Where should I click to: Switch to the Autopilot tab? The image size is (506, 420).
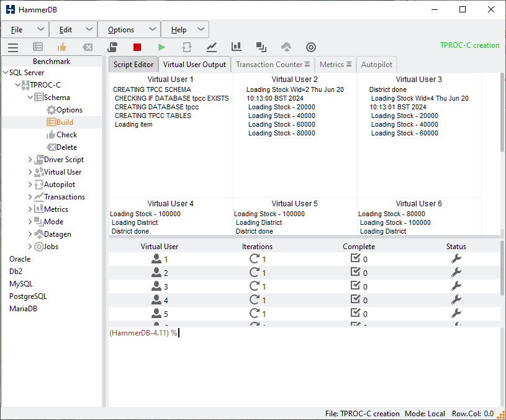point(377,64)
